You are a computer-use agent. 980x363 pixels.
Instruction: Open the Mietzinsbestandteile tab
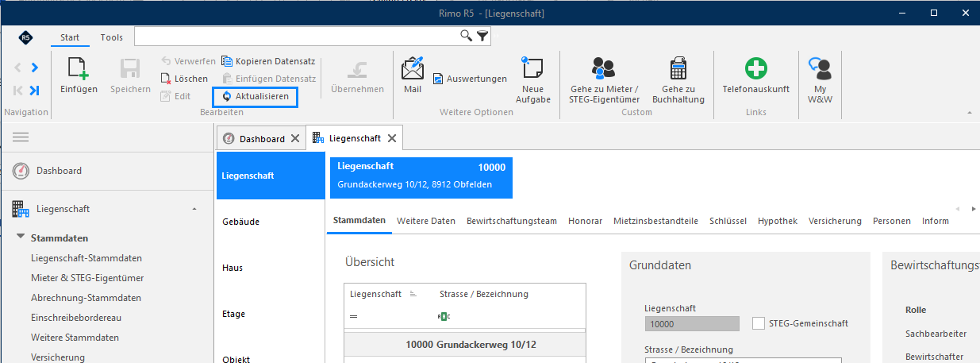655,221
